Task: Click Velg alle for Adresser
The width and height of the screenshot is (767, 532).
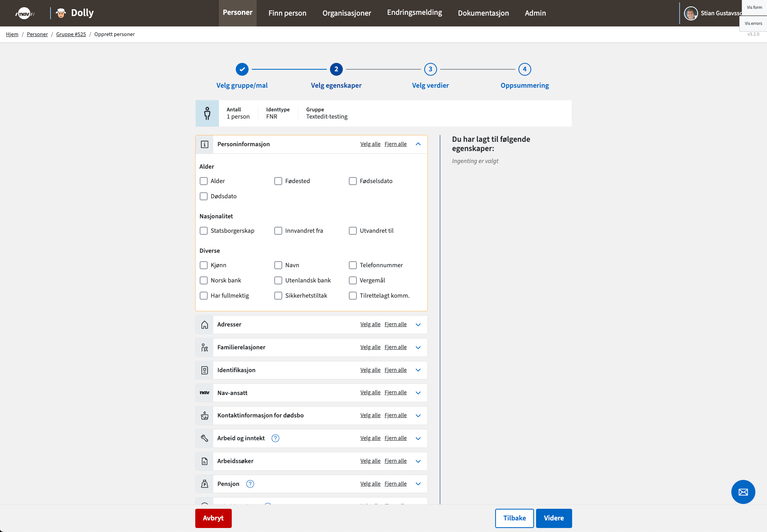Action: point(370,324)
